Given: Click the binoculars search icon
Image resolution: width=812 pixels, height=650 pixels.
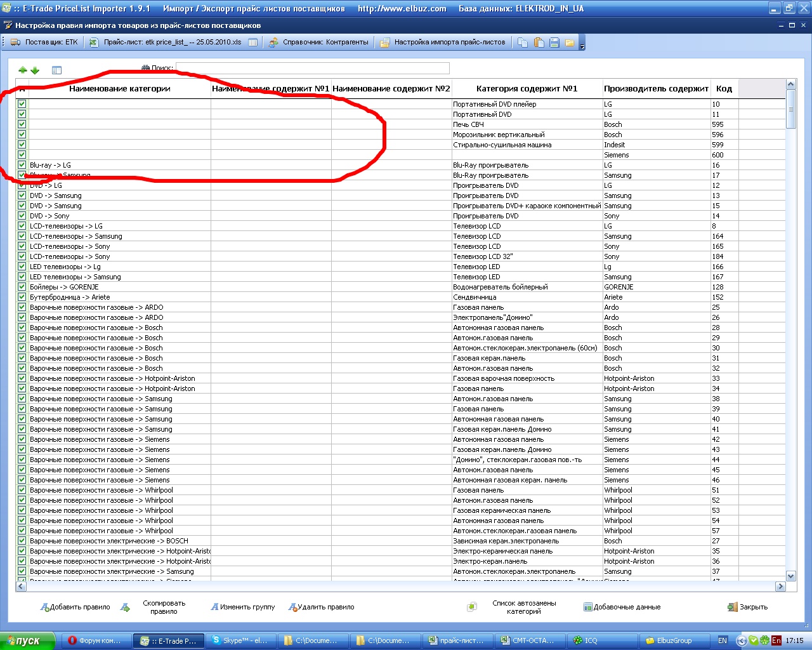Looking at the screenshot, I should (x=146, y=68).
